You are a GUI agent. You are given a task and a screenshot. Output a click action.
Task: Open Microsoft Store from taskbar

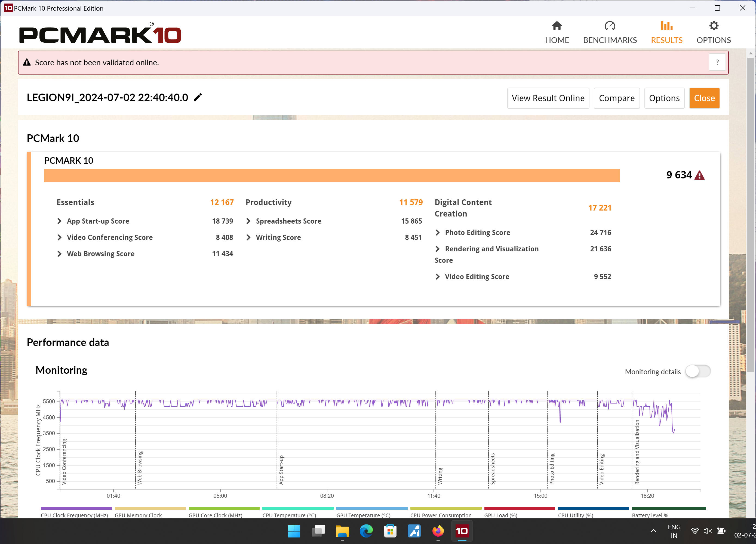[390, 531]
